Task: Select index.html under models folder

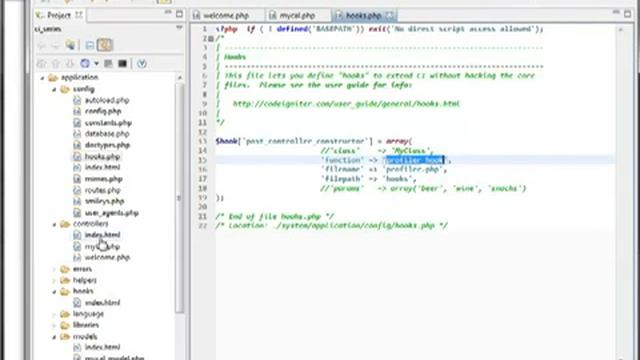Action: 102,347
